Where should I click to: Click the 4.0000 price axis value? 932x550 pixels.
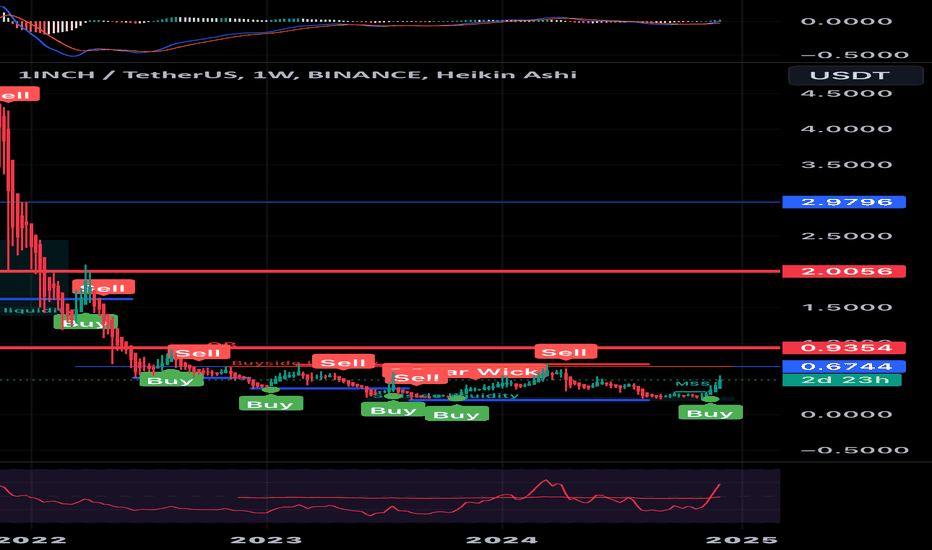(x=846, y=129)
